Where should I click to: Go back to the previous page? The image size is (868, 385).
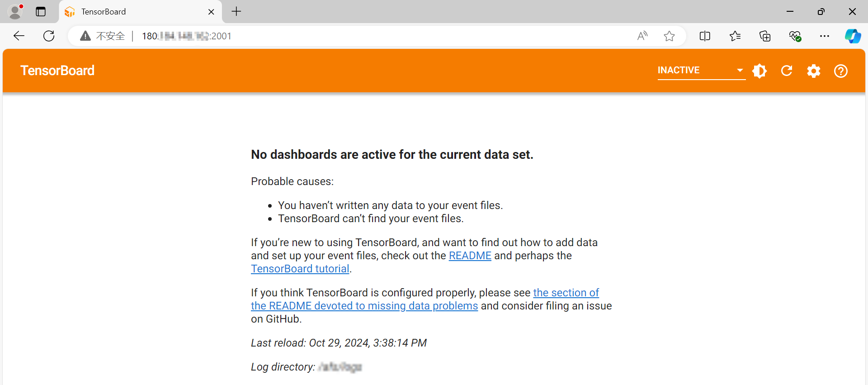pyautogui.click(x=19, y=36)
